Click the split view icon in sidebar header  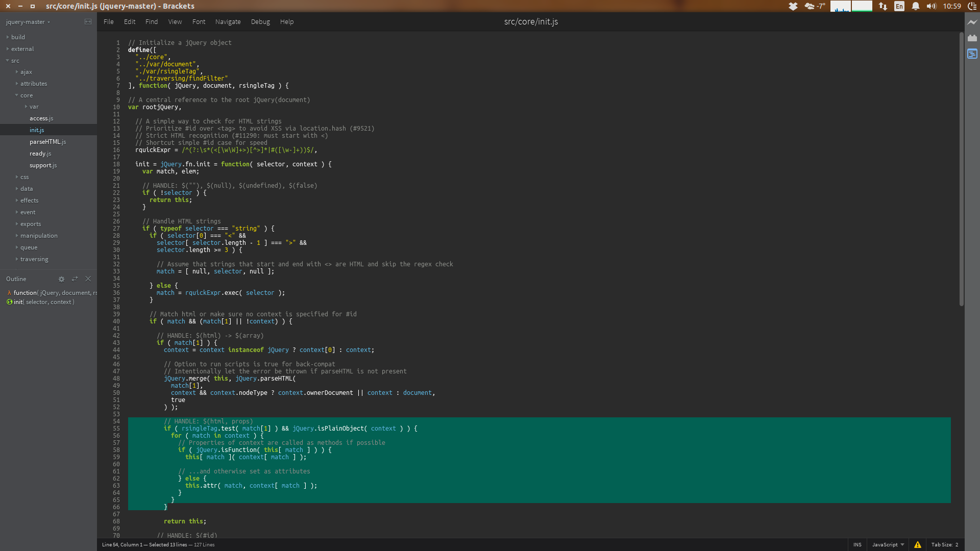88,22
